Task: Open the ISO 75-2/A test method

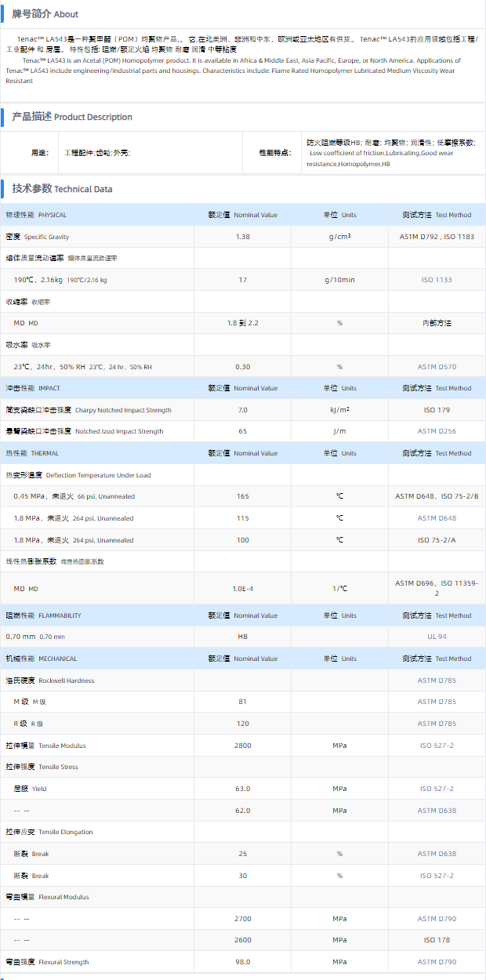Action: coord(437,540)
